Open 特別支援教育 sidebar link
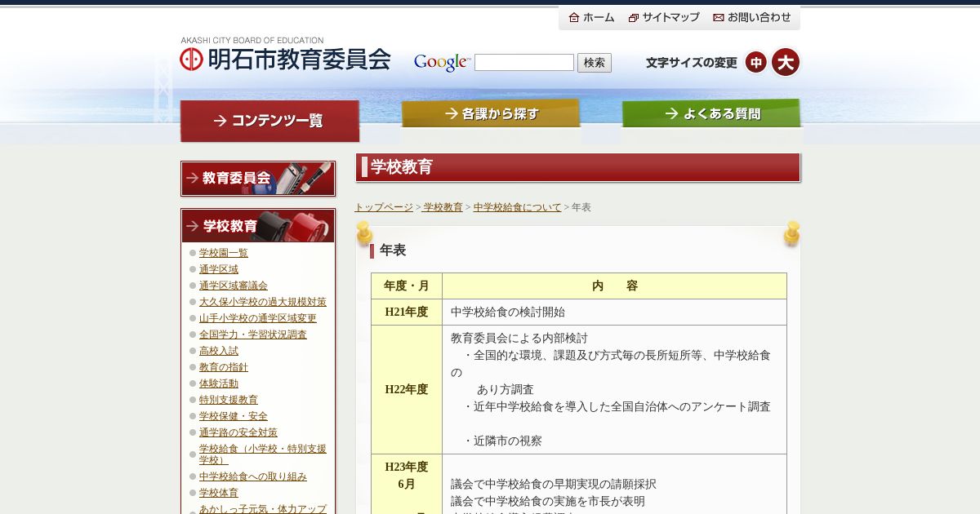This screenshot has width=980, height=514. [229, 400]
